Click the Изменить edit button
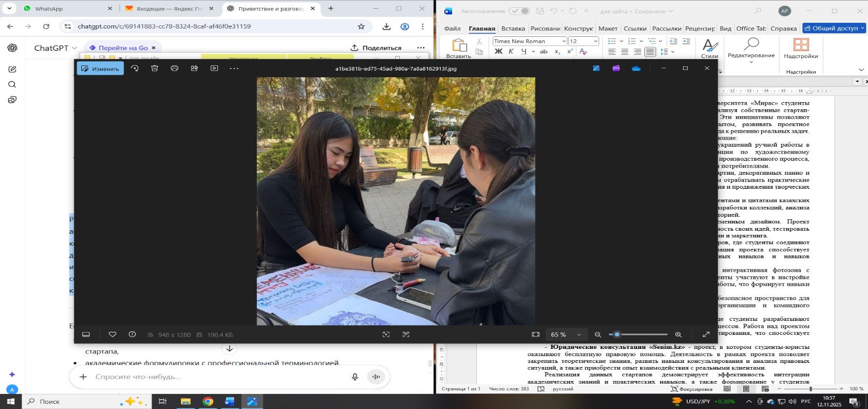Image resolution: width=868 pixels, height=409 pixels. pos(100,68)
